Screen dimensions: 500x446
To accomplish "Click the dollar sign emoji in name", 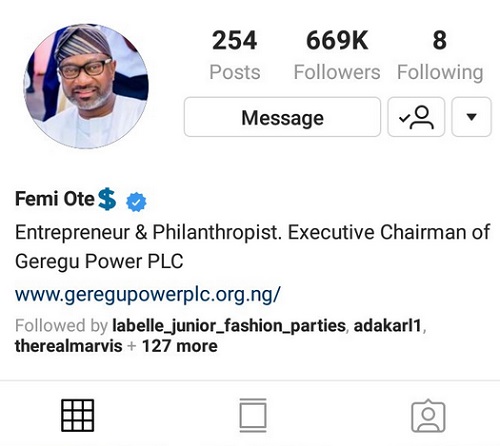I will (107, 199).
